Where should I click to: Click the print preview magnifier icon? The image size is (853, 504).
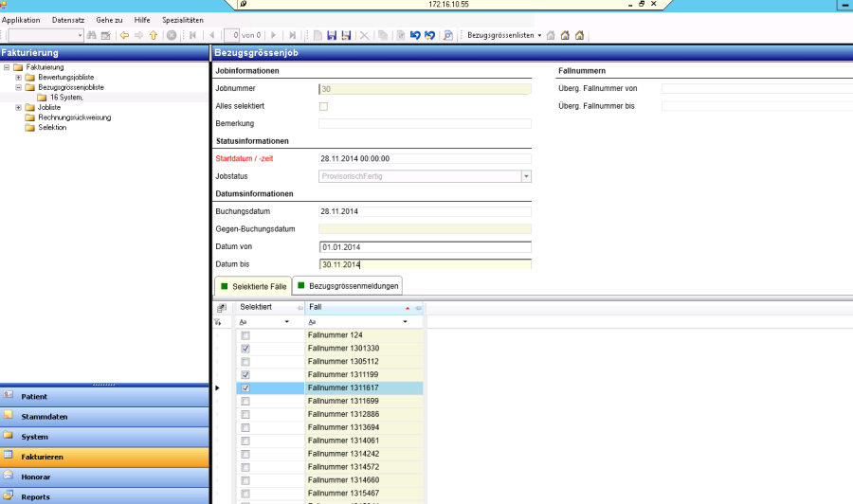tap(448, 35)
